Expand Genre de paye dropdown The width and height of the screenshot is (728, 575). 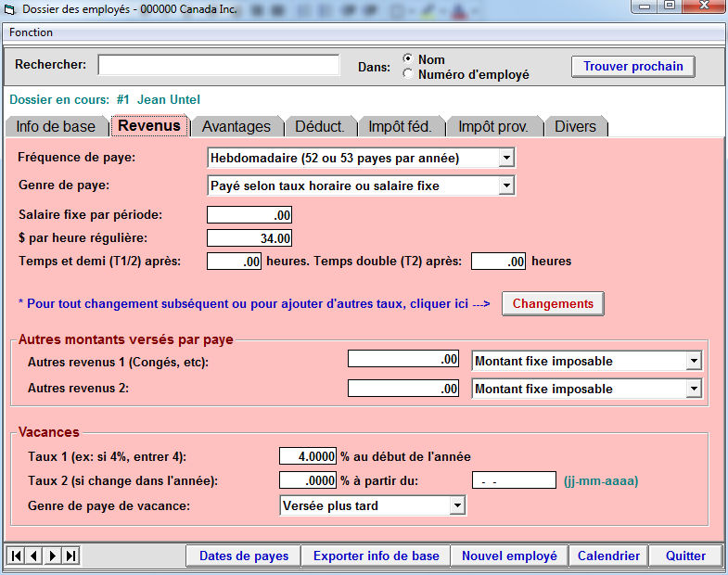[x=505, y=185]
